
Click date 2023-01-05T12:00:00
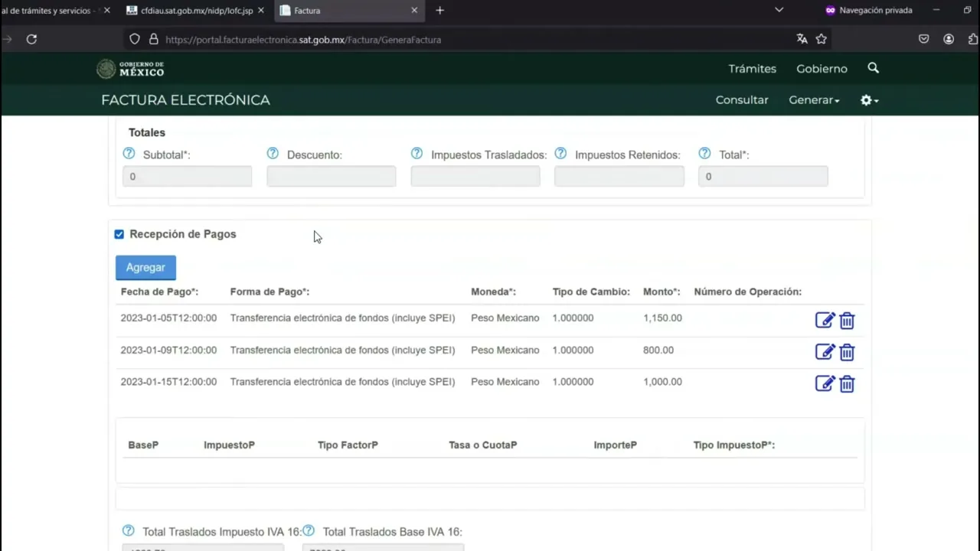pyautogui.click(x=168, y=318)
